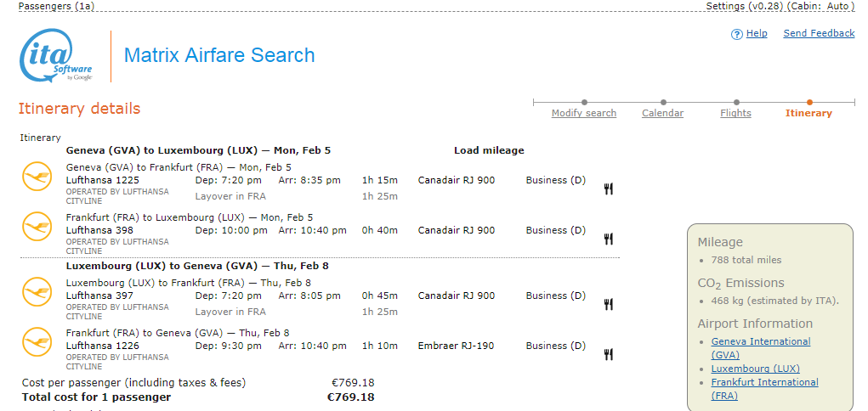The width and height of the screenshot is (868, 411).
Task: Click Lufthansa logo for flight 397
Action: (x=37, y=291)
